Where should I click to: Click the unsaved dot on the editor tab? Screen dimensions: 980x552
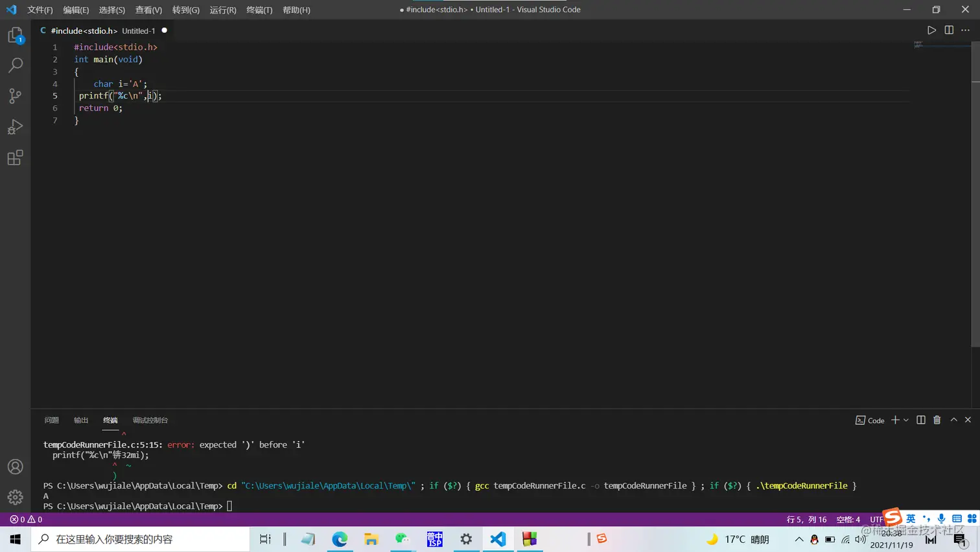click(x=164, y=30)
